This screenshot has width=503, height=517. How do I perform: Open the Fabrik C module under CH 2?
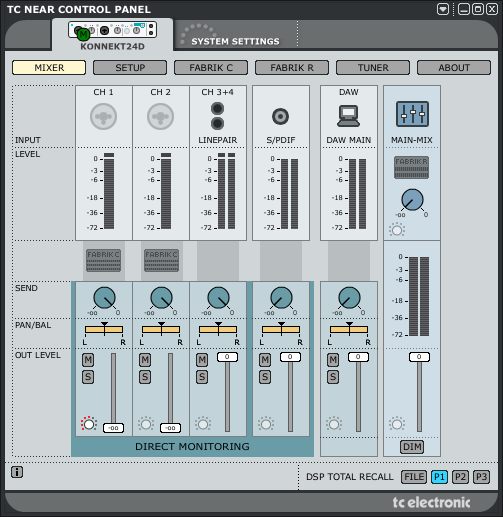[161, 260]
